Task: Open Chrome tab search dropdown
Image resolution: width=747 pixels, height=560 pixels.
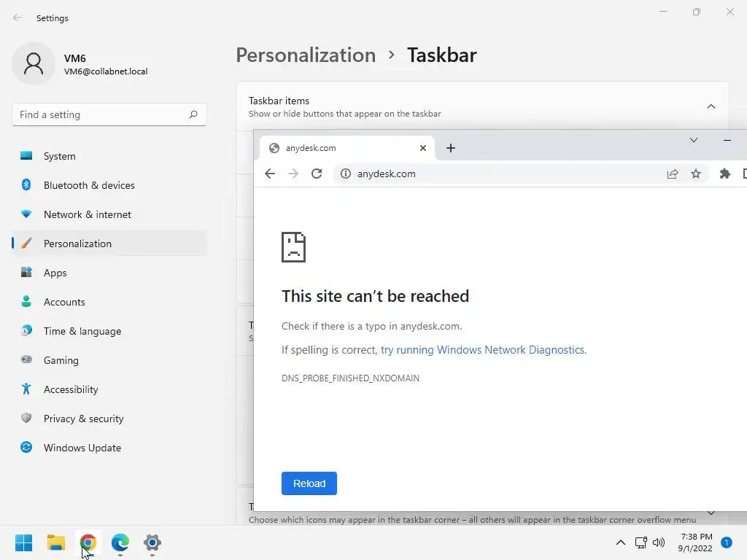Action: pyautogui.click(x=694, y=140)
